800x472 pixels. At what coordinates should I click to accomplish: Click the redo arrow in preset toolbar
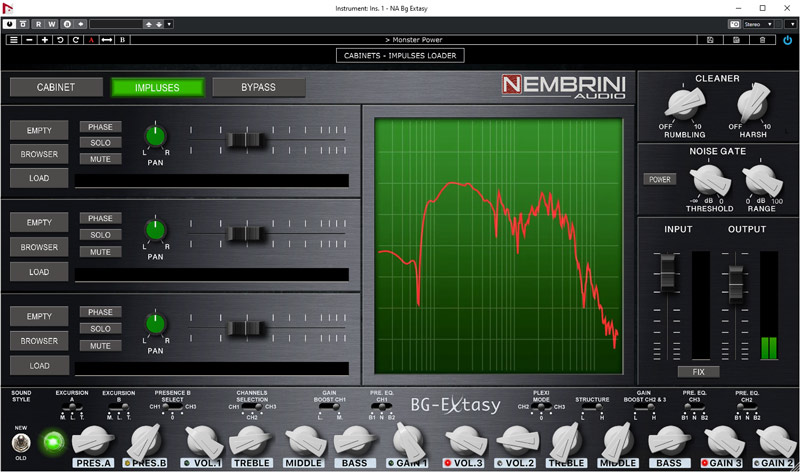click(x=76, y=40)
